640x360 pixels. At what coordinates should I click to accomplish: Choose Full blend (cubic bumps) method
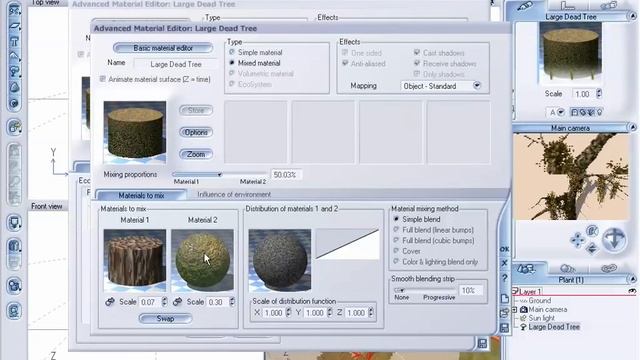click(x=396, y=240)
